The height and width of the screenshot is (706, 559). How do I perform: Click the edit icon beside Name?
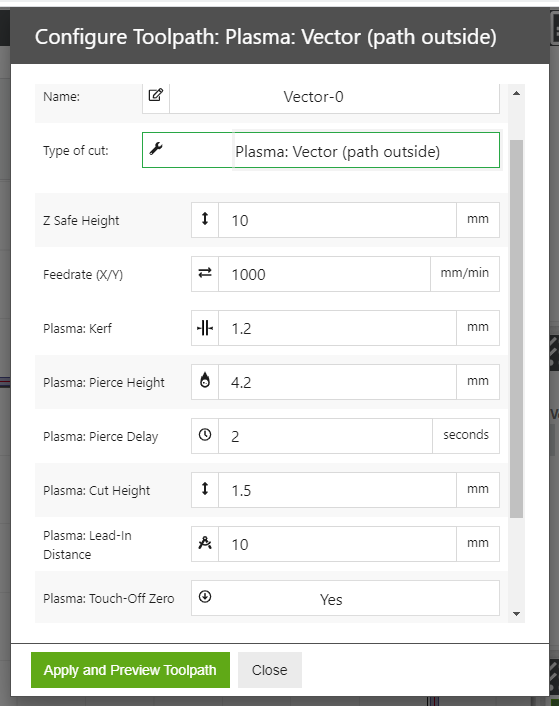[156, 95]
